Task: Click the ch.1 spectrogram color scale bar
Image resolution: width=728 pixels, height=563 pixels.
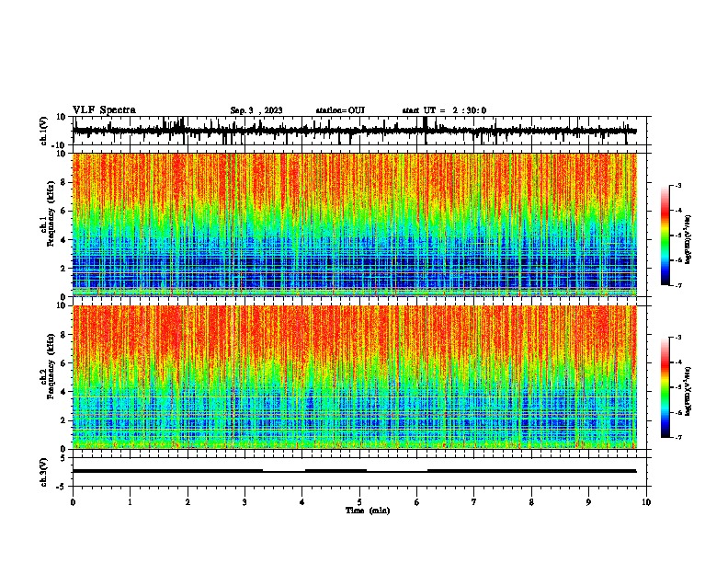Action: click(665, 236)
